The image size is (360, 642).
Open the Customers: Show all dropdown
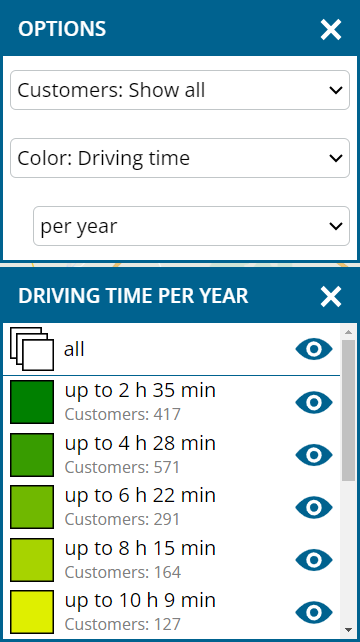pos(180,90)
